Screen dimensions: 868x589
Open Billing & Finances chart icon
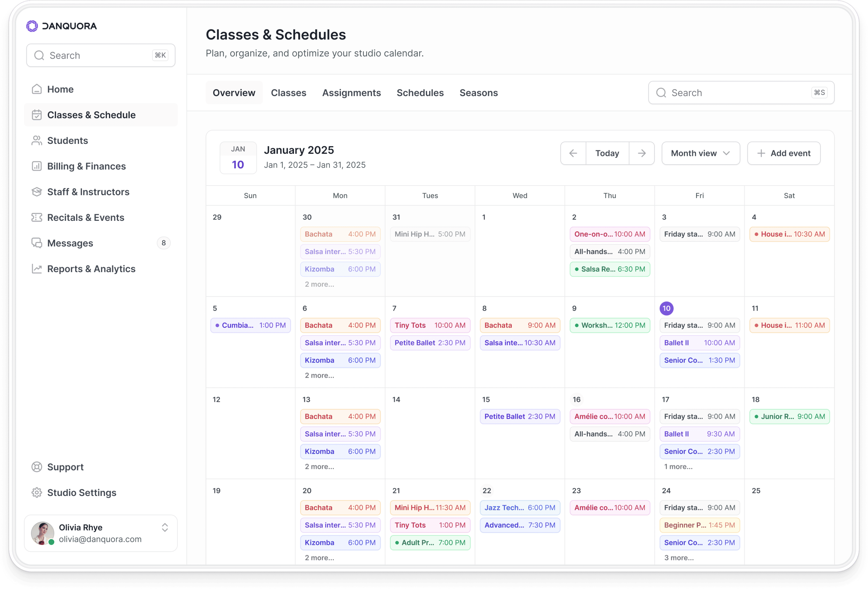click(37, 166)
